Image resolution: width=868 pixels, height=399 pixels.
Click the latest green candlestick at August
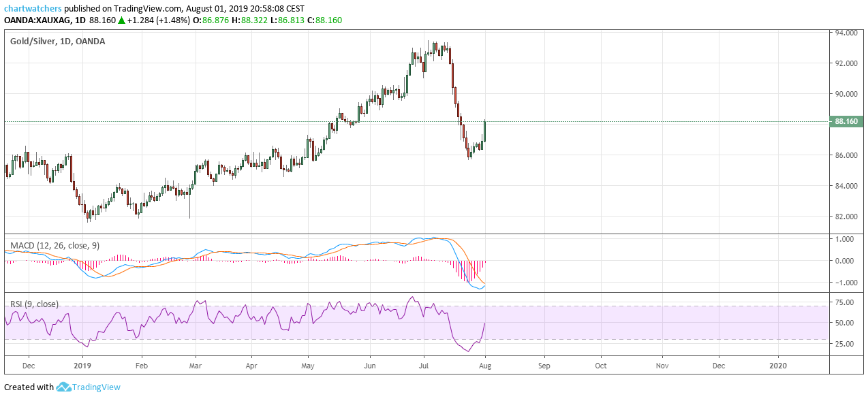pos(484,131)
